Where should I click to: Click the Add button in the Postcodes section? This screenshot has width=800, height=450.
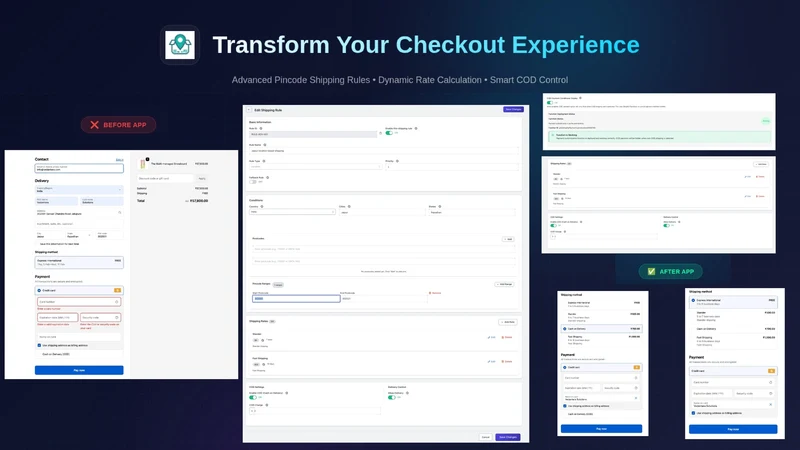click(x=508, y=239)
